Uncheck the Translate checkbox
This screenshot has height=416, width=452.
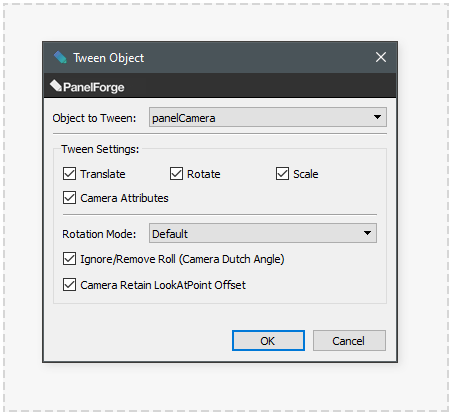pyautogui.click(x=69, y=174)
